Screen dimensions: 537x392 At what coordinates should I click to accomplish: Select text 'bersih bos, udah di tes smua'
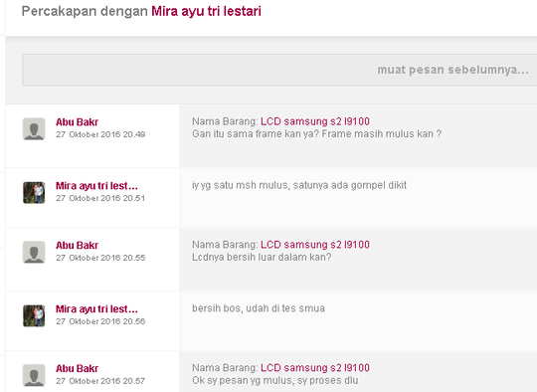pyautogui.click(x=259, y=308)
